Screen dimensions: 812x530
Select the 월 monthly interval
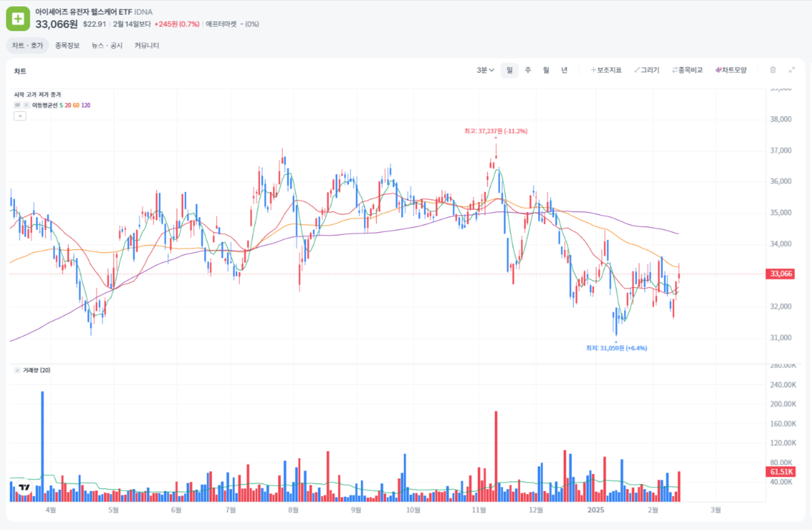click(546, 70)
